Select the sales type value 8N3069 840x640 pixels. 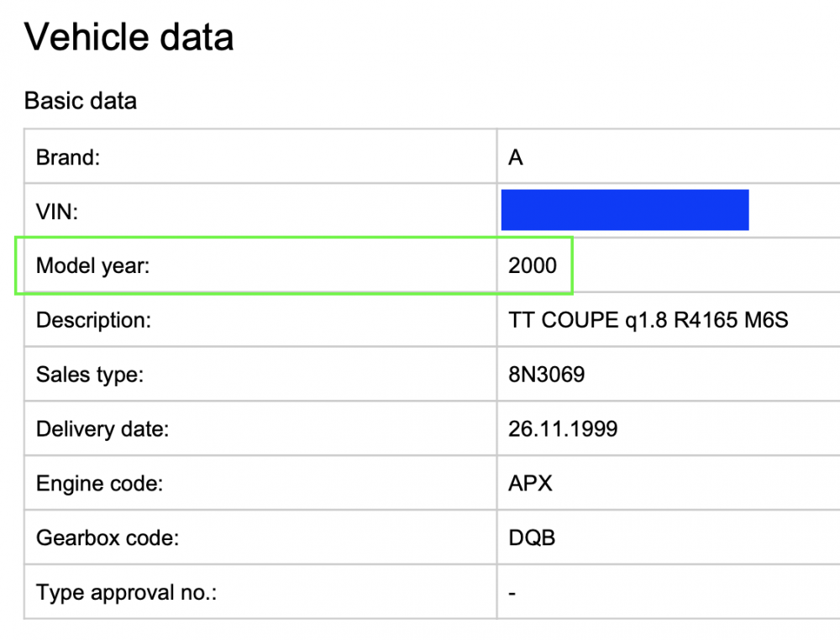(x=547, y=375)
